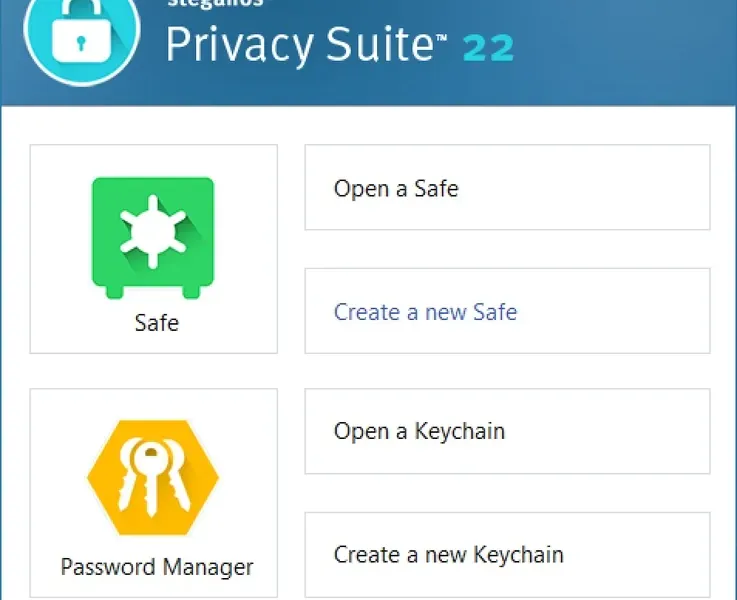Open a Safe
The image size is (737, 600).
[507, 188]
